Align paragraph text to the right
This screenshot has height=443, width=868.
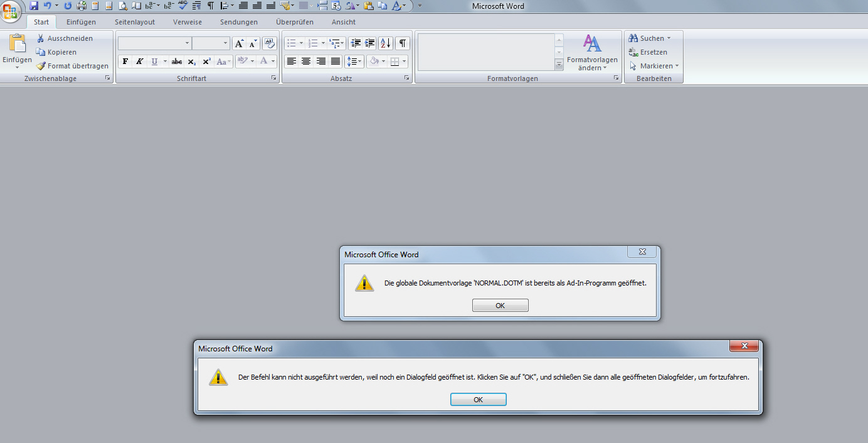coord(321,61)
